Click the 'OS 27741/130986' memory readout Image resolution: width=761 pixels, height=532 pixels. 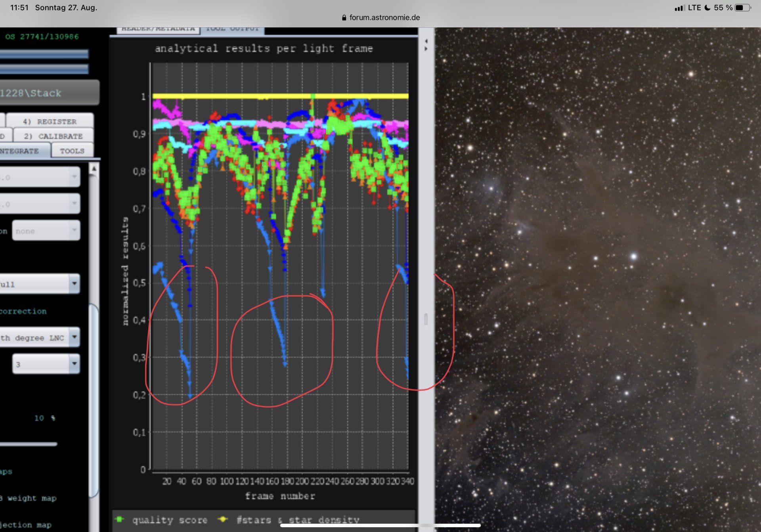click(x=42, y=36)
